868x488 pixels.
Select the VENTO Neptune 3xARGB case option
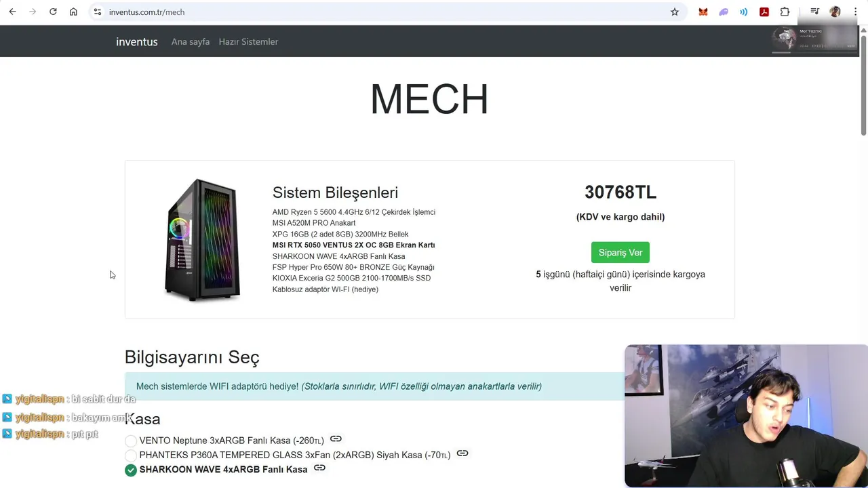(x=131, y=441)
